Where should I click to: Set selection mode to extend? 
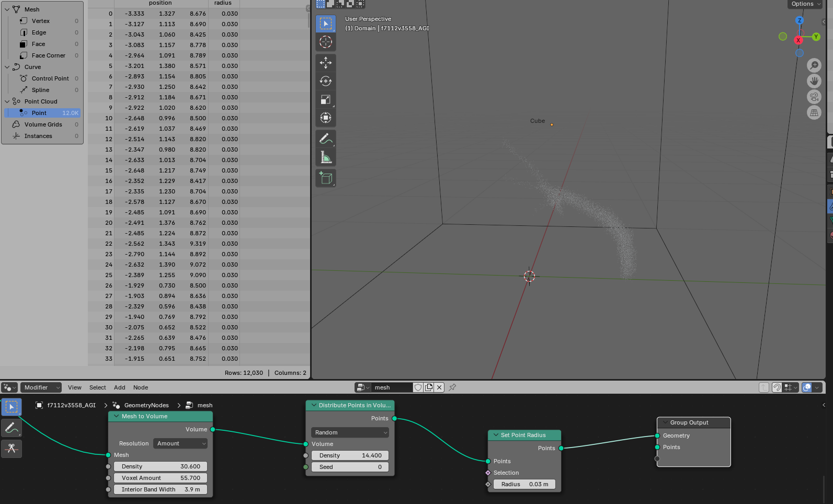click(x=330, y=4)
